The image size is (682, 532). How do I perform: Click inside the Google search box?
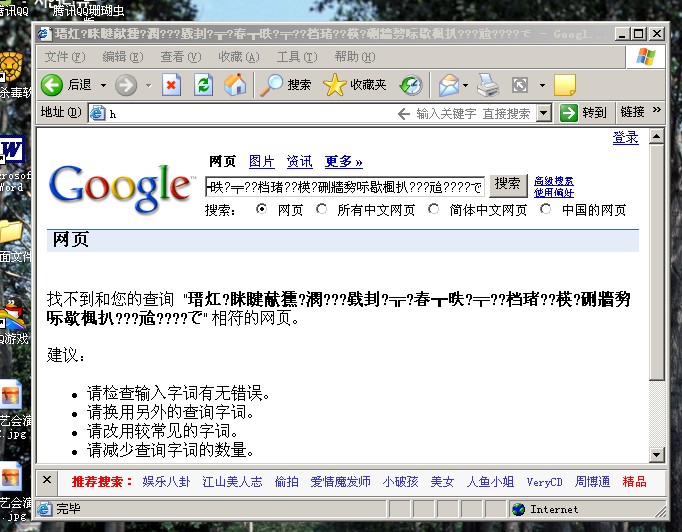[344, 187]
